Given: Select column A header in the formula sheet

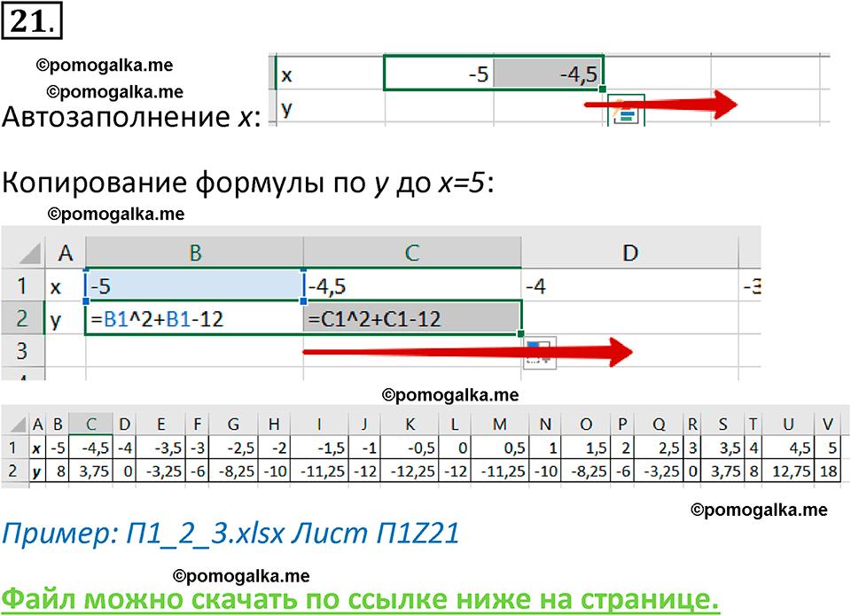Looking at the screenshot, I should click(66, 253).
